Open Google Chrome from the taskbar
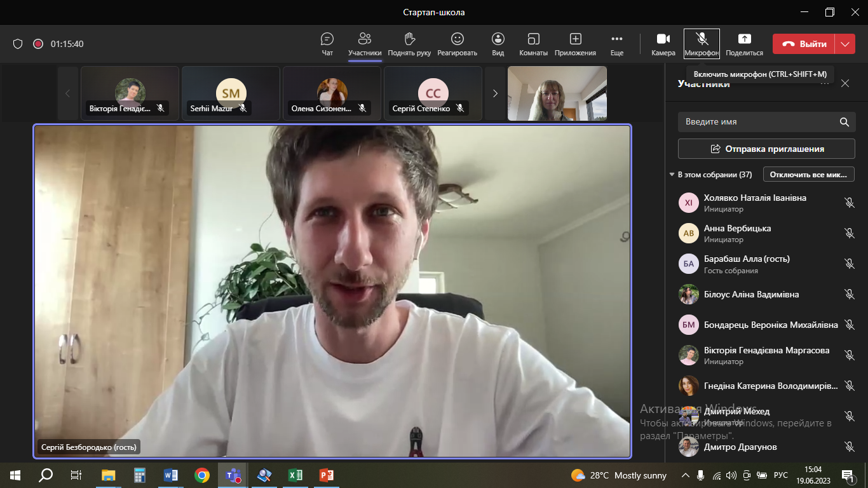 pyautogui.click(x=202, y=475)
